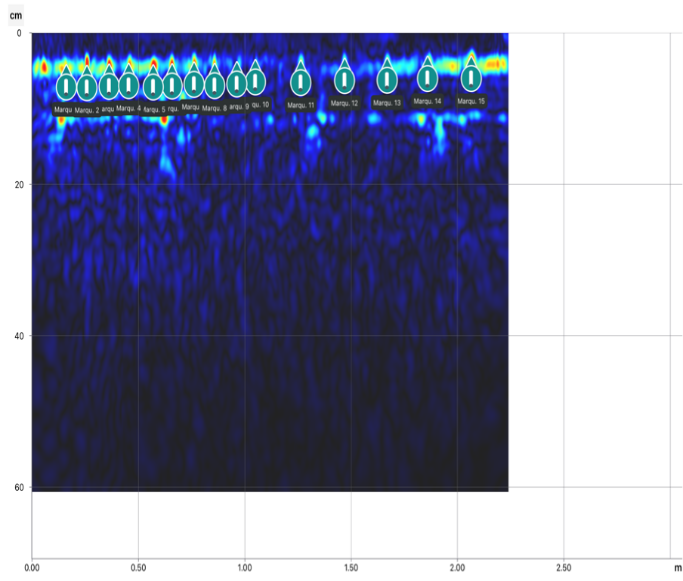This screenshot has height=581, width=683.
Task: Select the Marqu. 11 marker pin
Action: point(301,82)
